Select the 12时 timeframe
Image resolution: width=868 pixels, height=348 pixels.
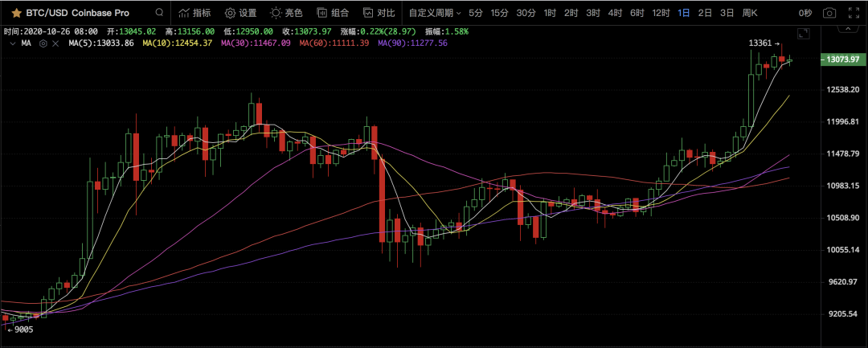click(661, 12)
